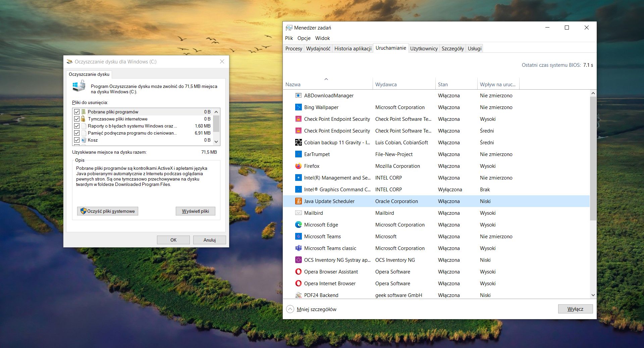Select the Java Update Scheduler icon

coord(299,201)
